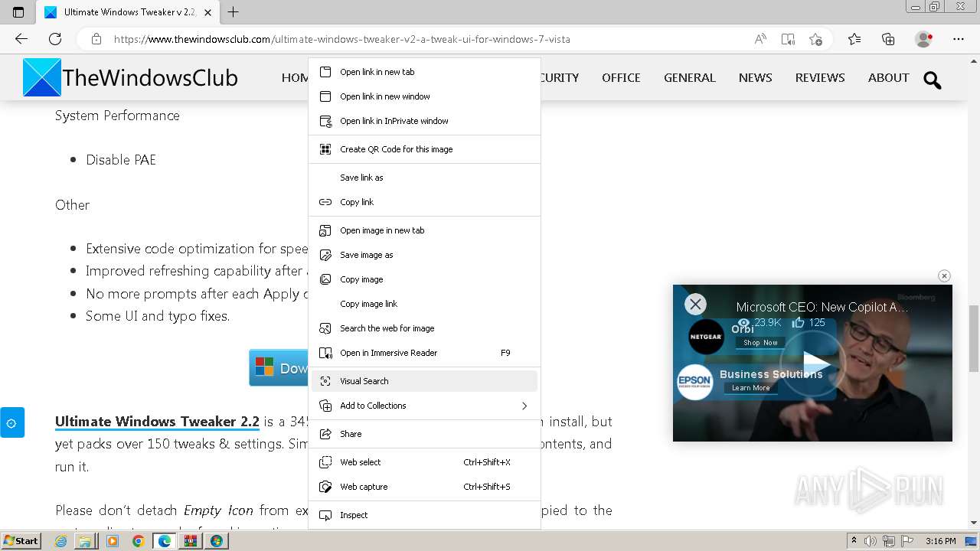Select Open in Immersive Reader entry

(424, 353)
